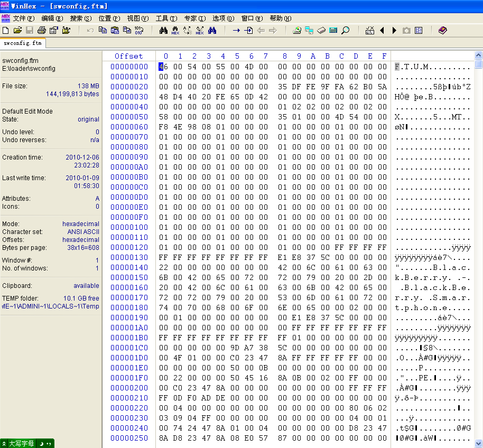The height and width of the screenshot is (448, 483).
Task: Click the Paste clipboard icon
Action: coord(115,30)
